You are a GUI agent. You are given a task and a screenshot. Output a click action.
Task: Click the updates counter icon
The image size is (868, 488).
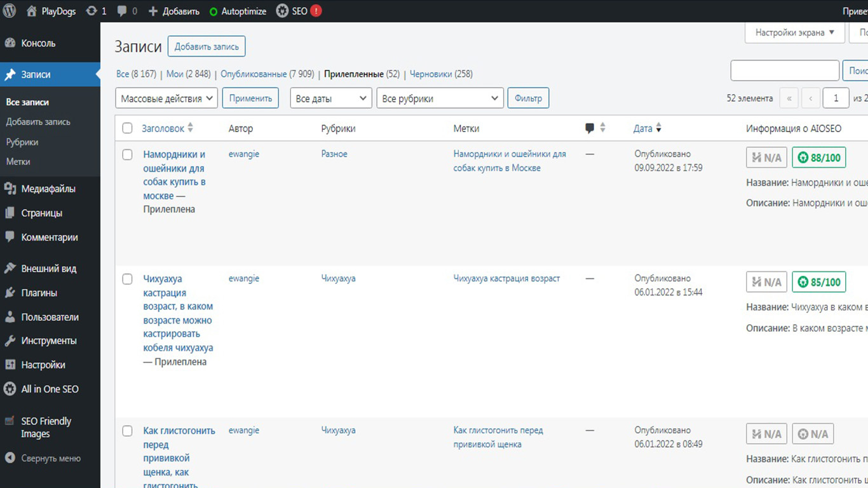coord(92,11)
